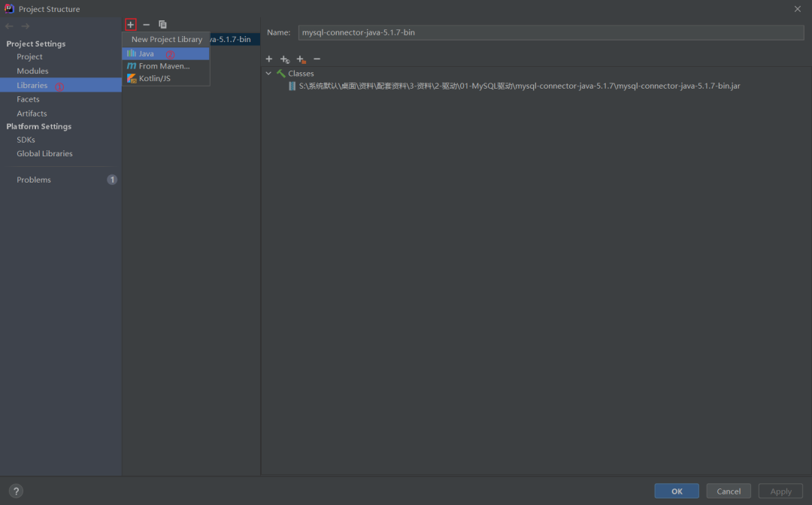The image size is (812, 505).
Task: Click remove minus icon above Classes
Action: 317,59
